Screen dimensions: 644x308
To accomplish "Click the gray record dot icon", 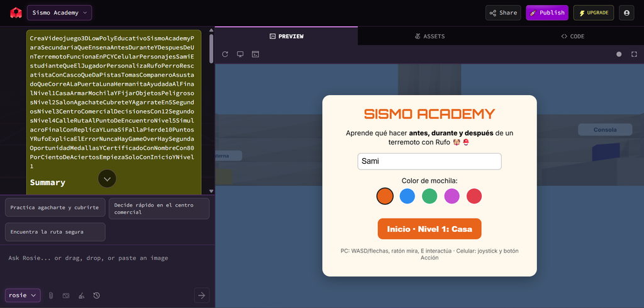I will pyautogui.click(x=619, y=54).
